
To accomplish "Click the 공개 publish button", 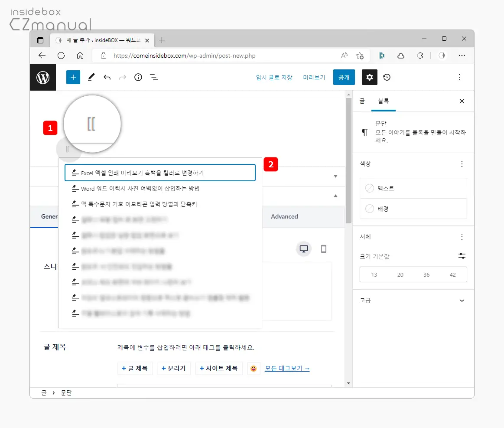I will pos(344,77).
